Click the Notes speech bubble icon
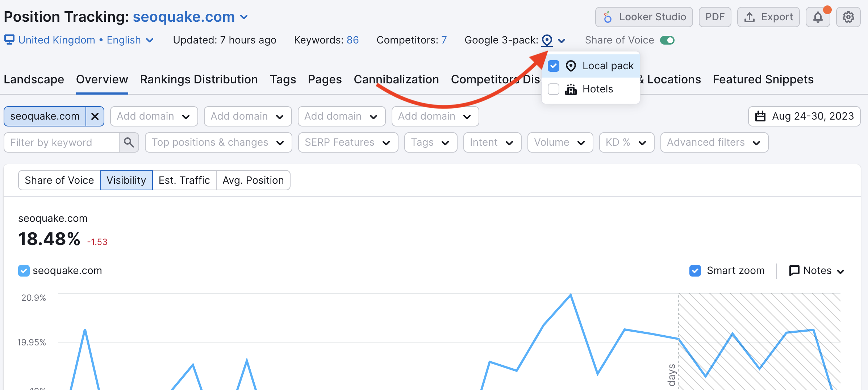 794,271
